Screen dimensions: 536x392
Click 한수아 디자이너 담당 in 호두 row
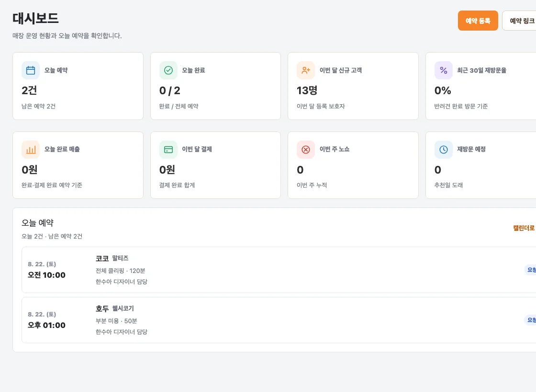(x=122, y=332)
